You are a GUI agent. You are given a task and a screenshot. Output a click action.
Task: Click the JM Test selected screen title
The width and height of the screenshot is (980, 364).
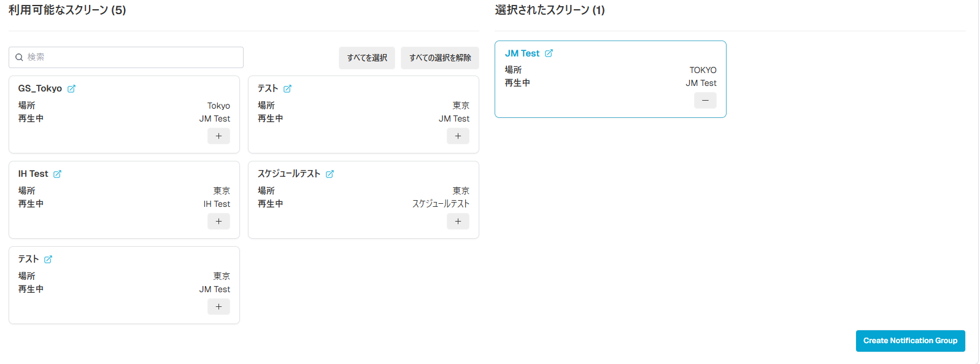[x=522, y=53]
